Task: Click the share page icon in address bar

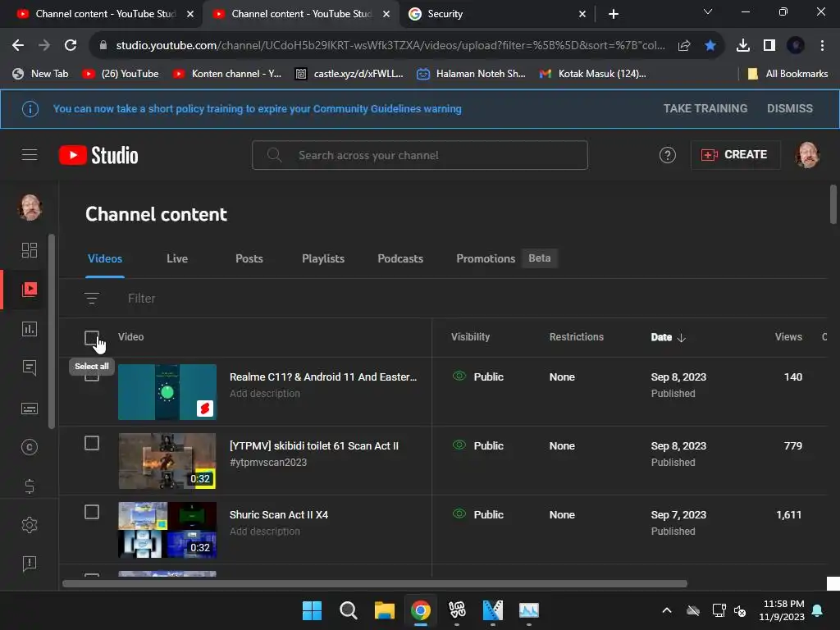Action: (x=683, y=46)
